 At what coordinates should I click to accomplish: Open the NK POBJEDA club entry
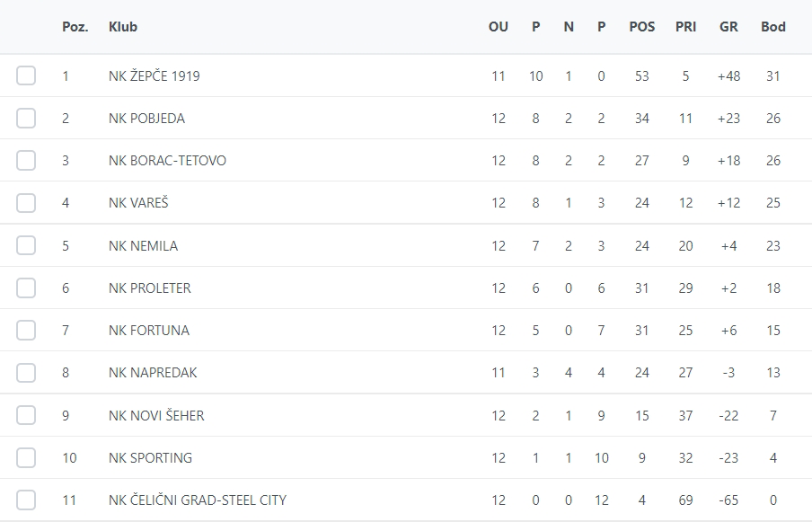point(146,119)
